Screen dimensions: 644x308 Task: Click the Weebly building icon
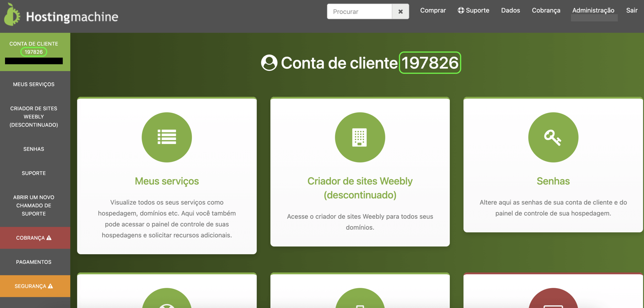click(360, 137)
